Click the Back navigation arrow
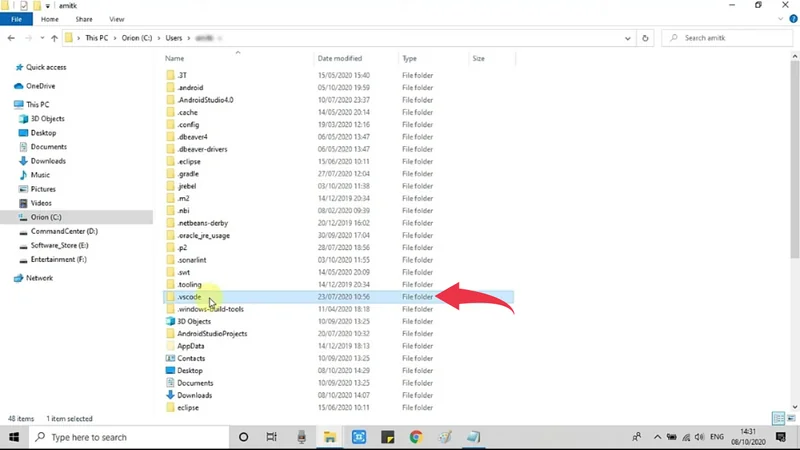Image resolution: width=800 pixels, height=450 pixels. point(11,38)
